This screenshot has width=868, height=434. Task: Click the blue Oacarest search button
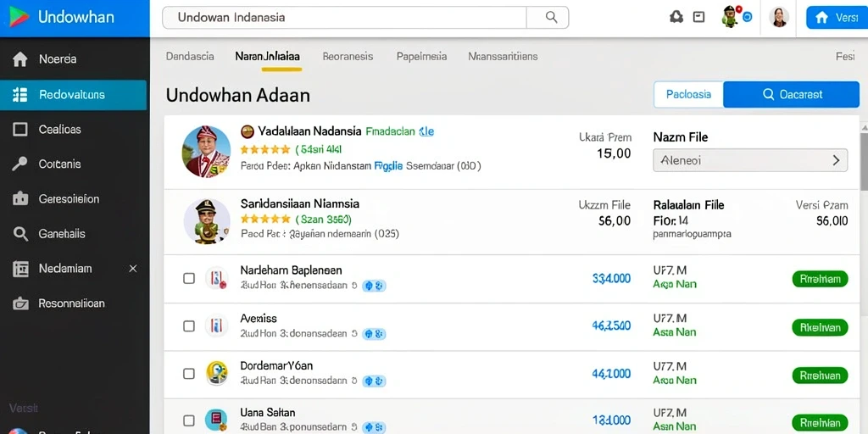[x=792, y=94]
